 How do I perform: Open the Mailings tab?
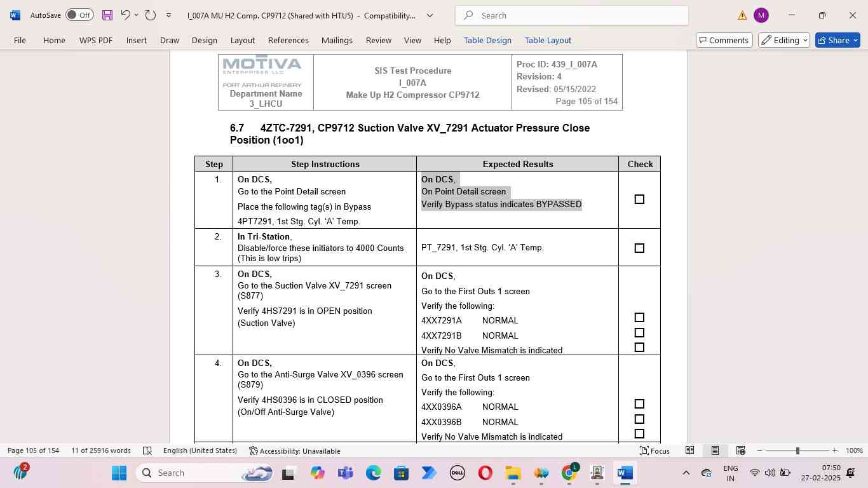point(337,40)
